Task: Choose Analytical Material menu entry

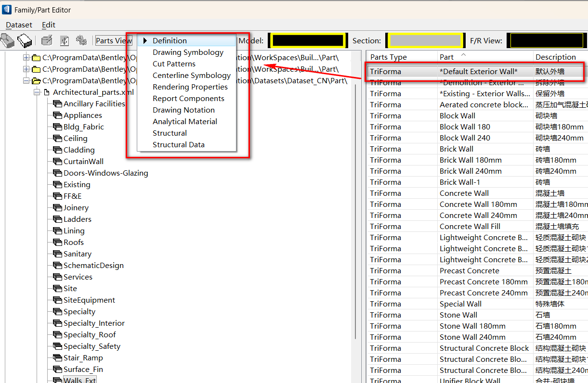Action: [x=187, y=121]
